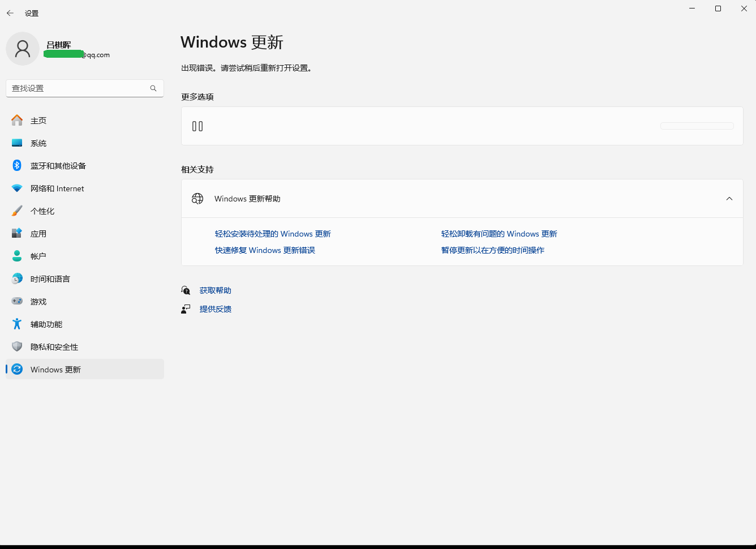Image resolution: width=756 pixels, height=549 pixels.
Task: Open 帐户 settings page
Action: [x=85, y=256]
